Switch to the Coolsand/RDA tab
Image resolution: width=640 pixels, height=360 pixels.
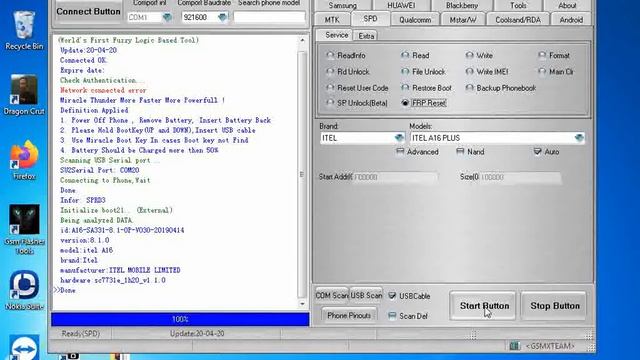(x=518, y=20)
